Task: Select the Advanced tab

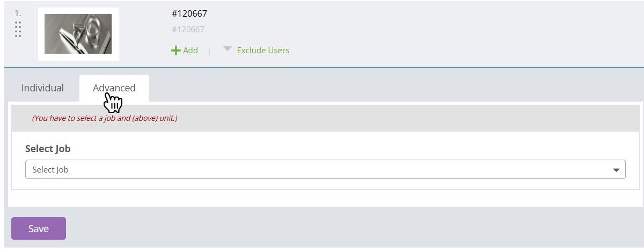Action: pos(114,88)
